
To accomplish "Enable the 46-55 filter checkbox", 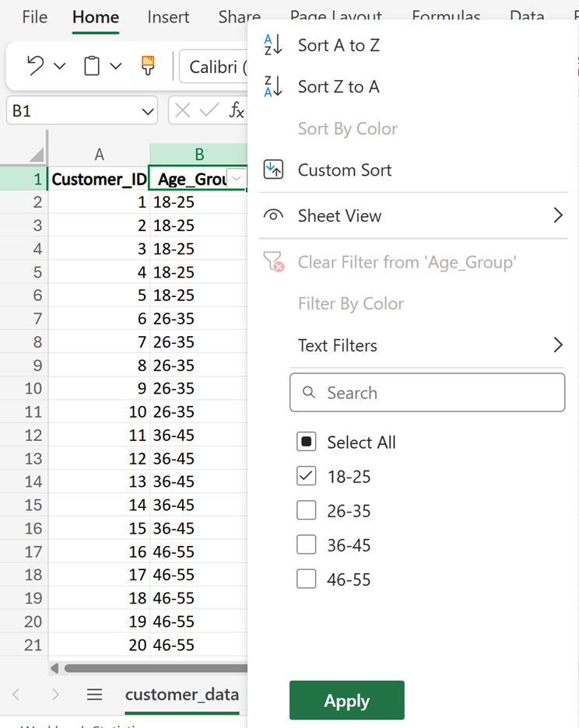I will (307, 579).
